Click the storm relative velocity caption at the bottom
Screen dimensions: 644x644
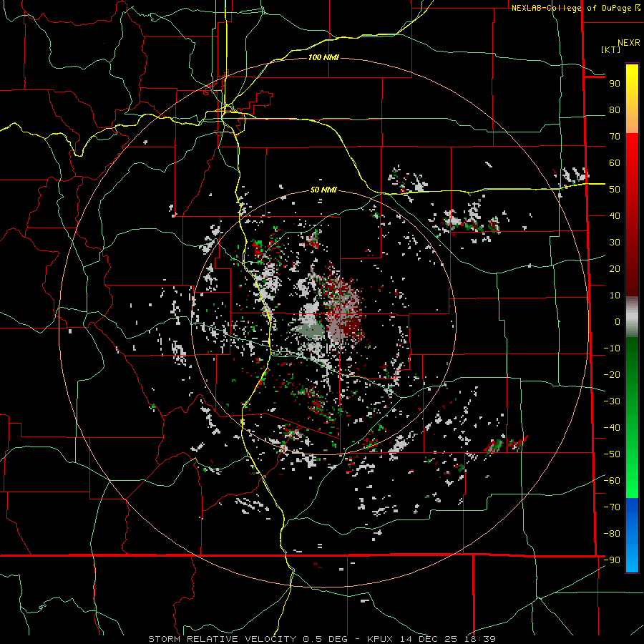tap(322, 639)
